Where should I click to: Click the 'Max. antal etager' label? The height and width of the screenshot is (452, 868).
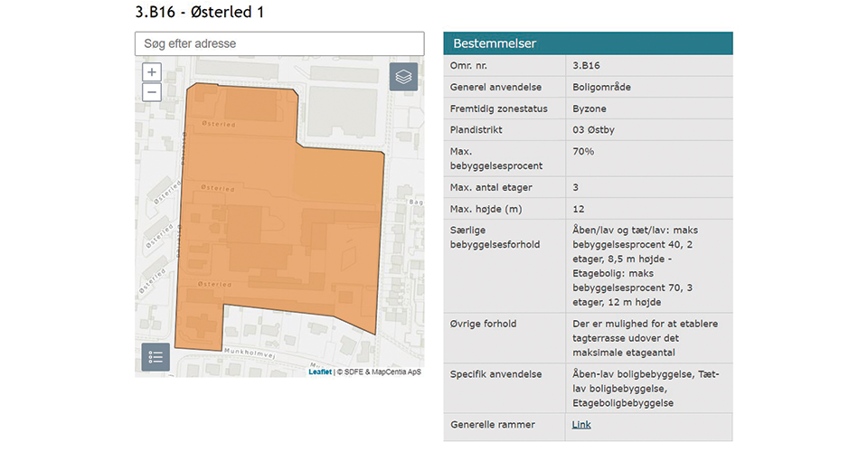[491, 187]
